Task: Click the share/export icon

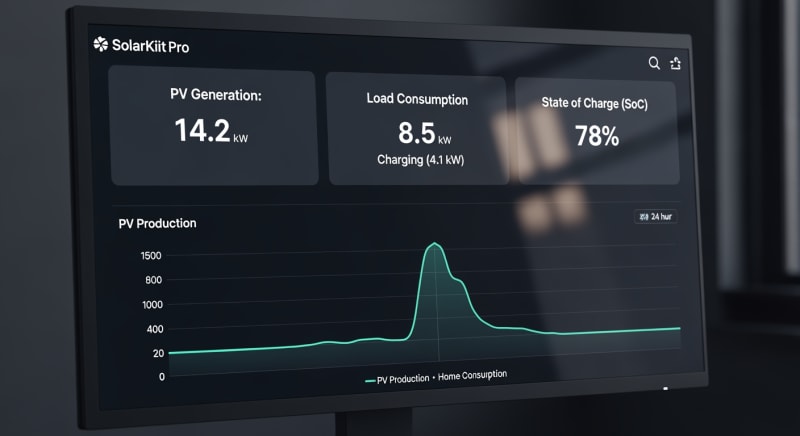Action: coord(676,63)
